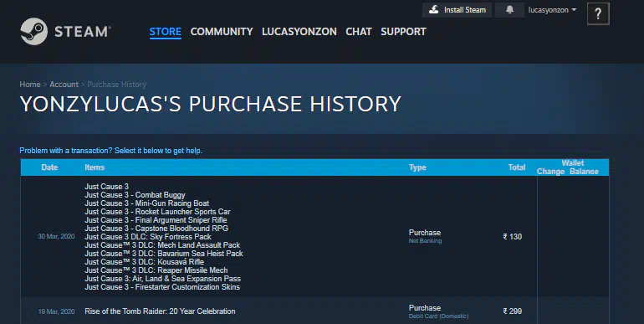Click the Install Steam button
This screenshot has height=324, width=644.
[x=457, y=10]
